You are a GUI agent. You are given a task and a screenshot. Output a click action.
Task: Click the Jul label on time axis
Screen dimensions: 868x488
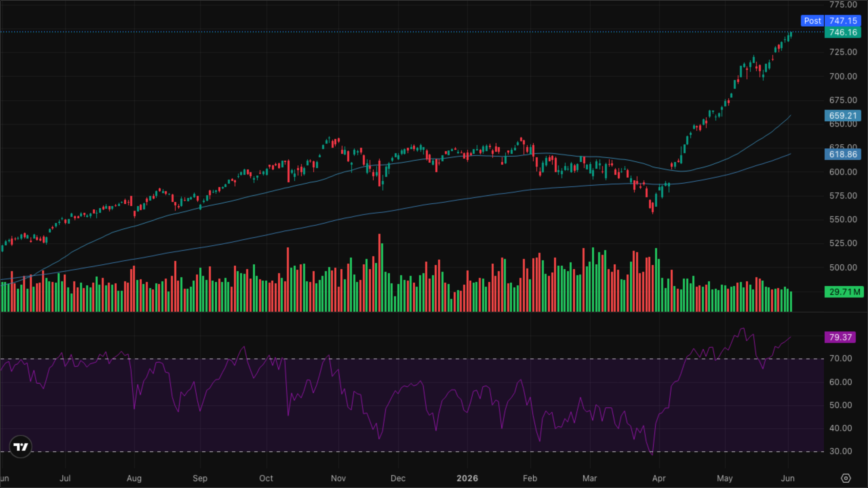pos(65,478)
